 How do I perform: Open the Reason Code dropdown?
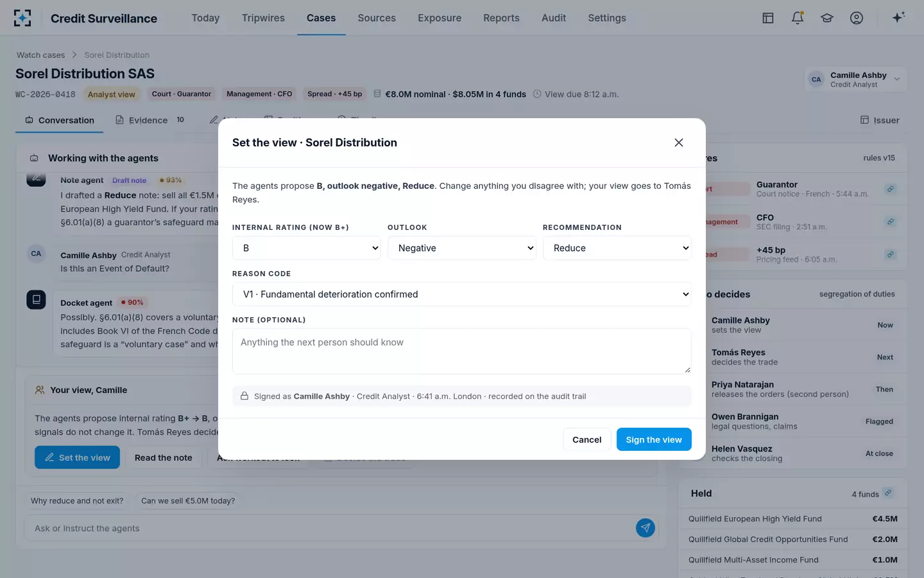(x=462, y=294)
